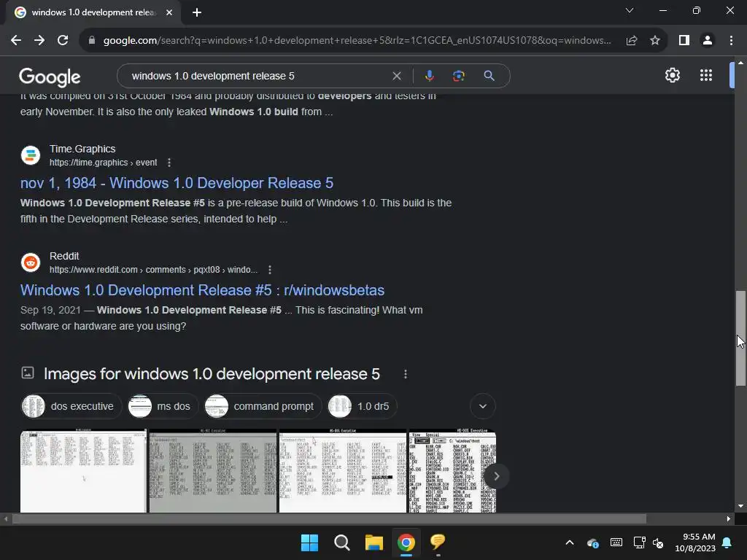Search by voice microphone icon
This screenshot has height=560, width=747.
coord(429,76)
